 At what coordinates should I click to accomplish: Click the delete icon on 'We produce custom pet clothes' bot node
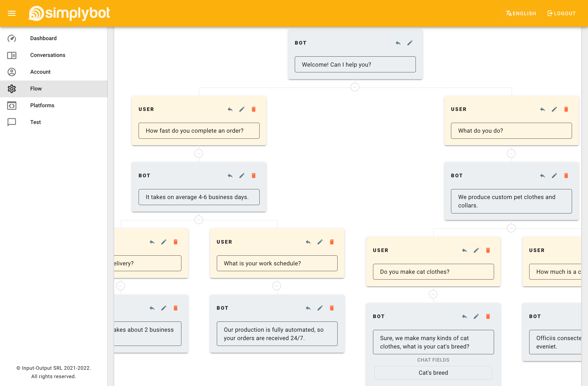tap(566, 175)
